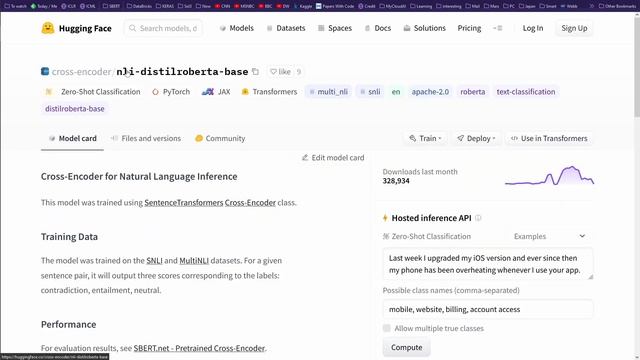The height and width of the screenshot is (360, 640).
Task: Click the possible class names input
Action: click(x=488, y=309)
